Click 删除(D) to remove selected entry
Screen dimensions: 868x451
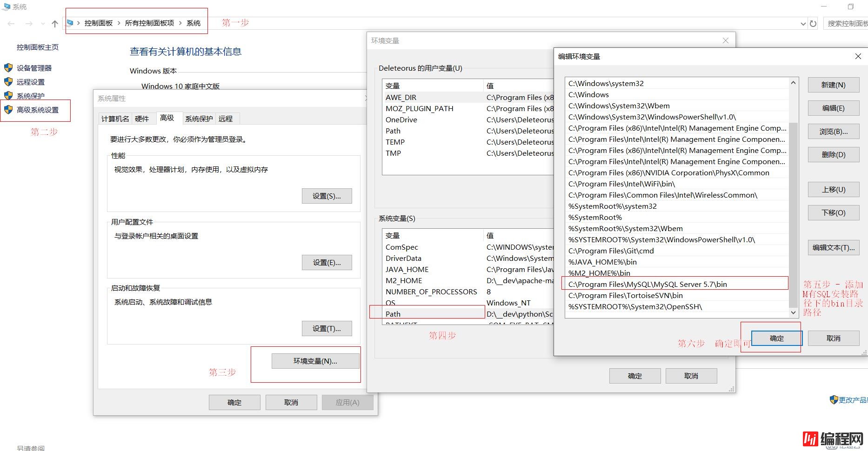coord(833,154)
